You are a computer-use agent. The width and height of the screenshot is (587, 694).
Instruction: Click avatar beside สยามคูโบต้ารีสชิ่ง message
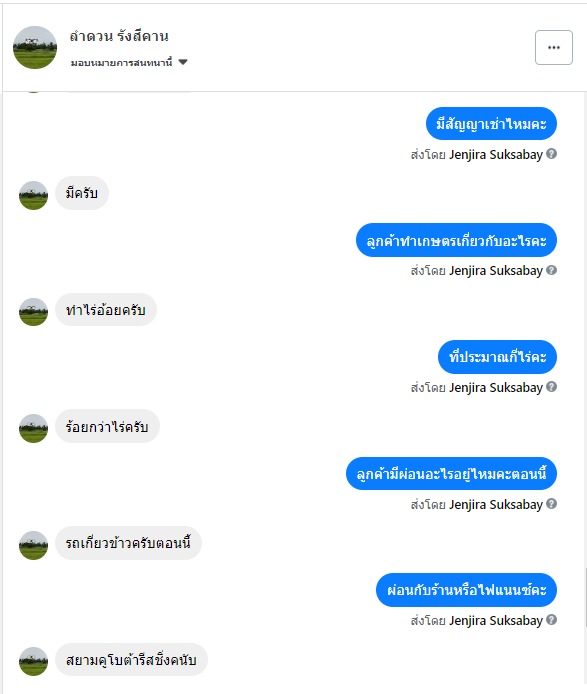(x=33, y=661)
